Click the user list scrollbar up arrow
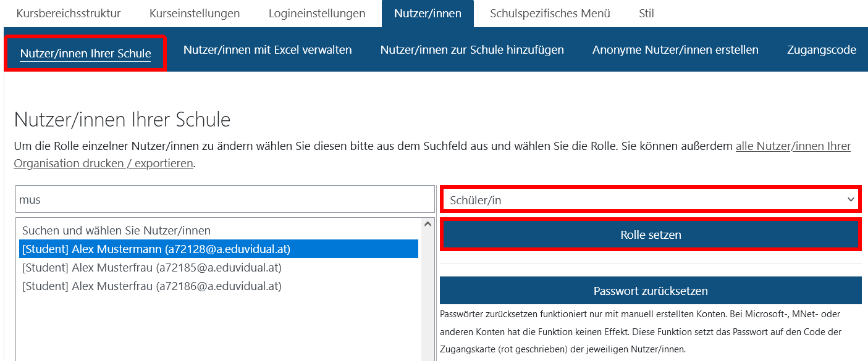The image size is (868, 361). pyautogui.click(x=428, y=224)
